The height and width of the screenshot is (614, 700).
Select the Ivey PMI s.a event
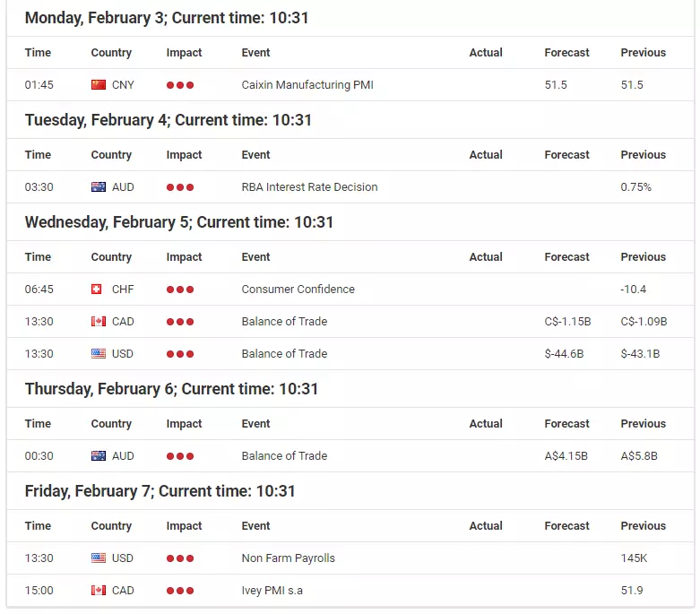272,591
